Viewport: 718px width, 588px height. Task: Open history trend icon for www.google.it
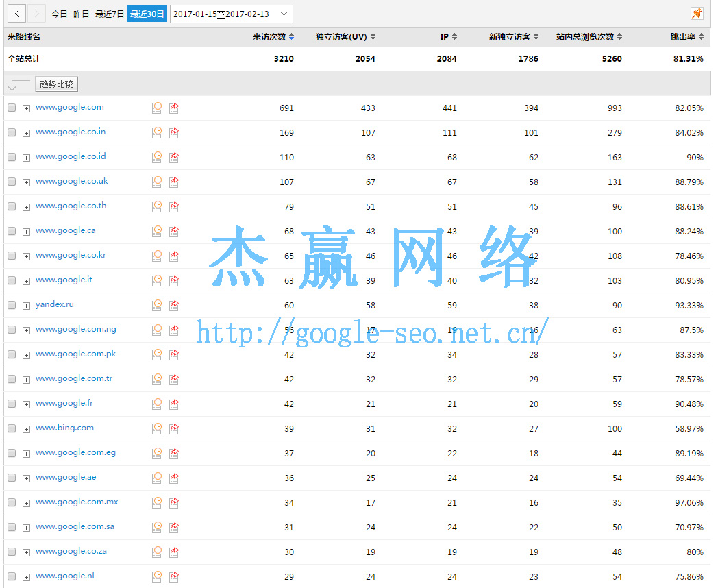point(157,281)
